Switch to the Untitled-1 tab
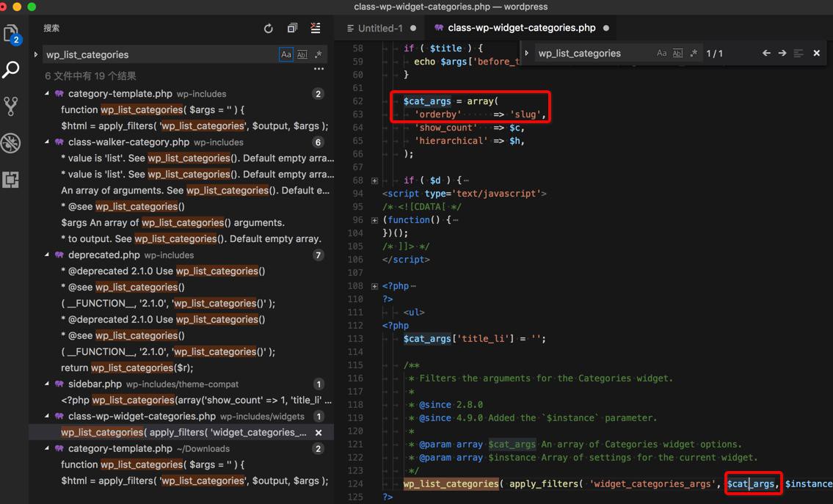The image size is (833, 504). (x=380, y=28)
